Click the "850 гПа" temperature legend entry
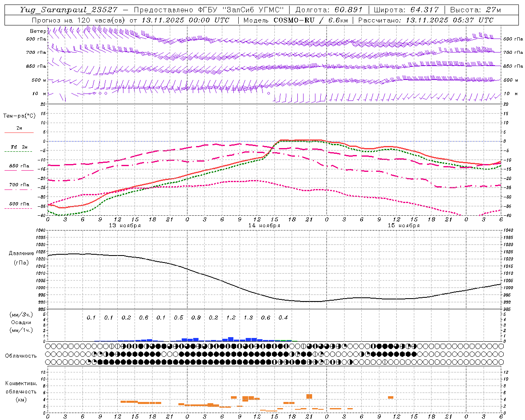 coord(19,166)
